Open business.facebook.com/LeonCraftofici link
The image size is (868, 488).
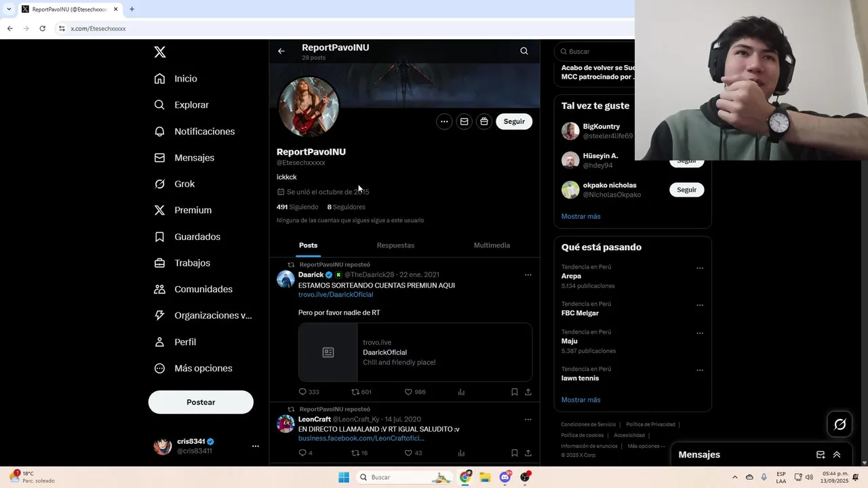pyautogui.click(x=361, y=439)
